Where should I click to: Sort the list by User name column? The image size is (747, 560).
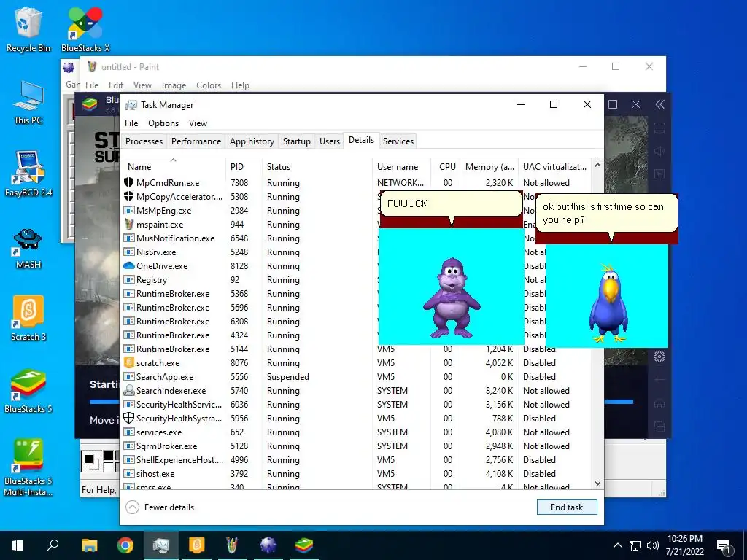click(401, 167)
